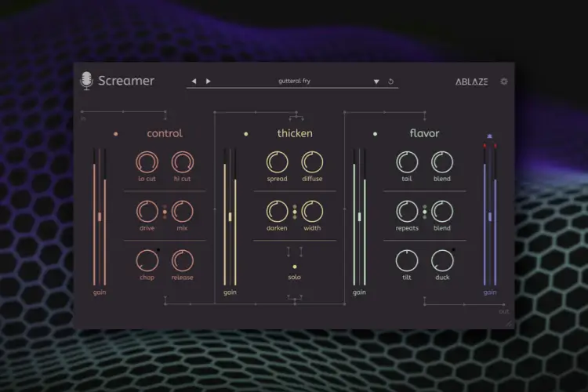The height and width of the screenshot is (392, 588).
Task: Click the hi cut knob
Action: [183, 162]
